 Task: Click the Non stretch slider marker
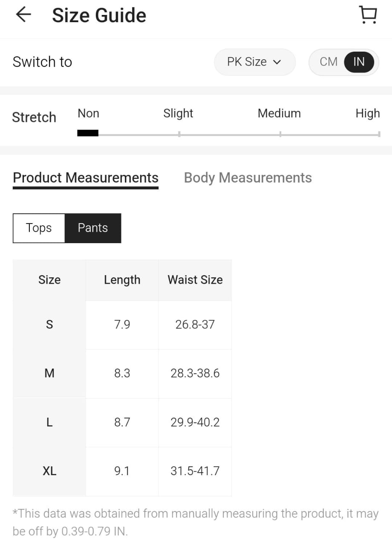pos(88,133)
